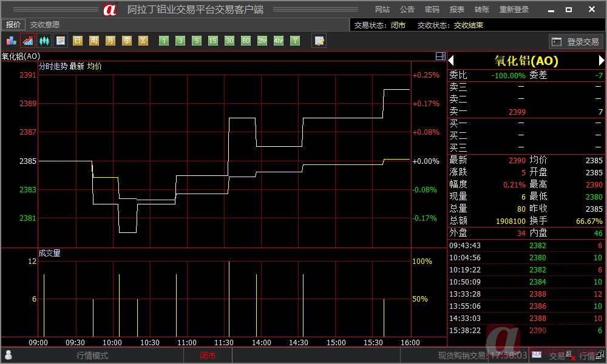Select daily K-line period 日

pyautogui.click(x=78, y=41)
